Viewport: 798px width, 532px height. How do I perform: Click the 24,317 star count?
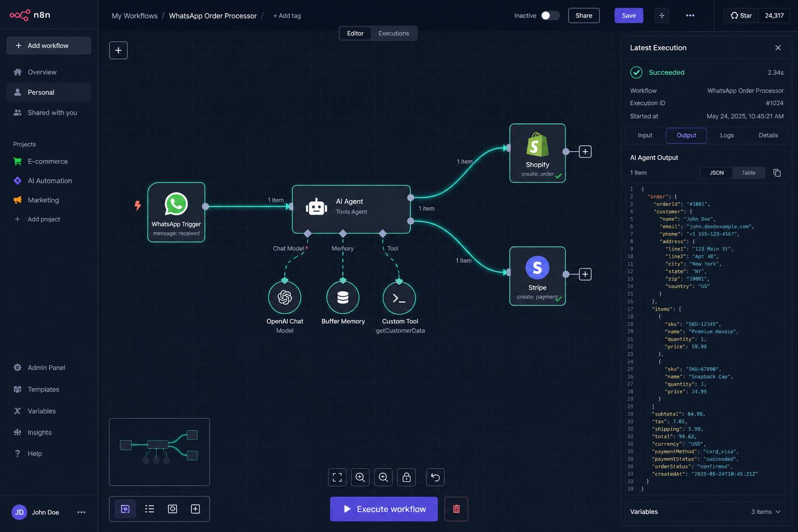(x=774, y=16)
